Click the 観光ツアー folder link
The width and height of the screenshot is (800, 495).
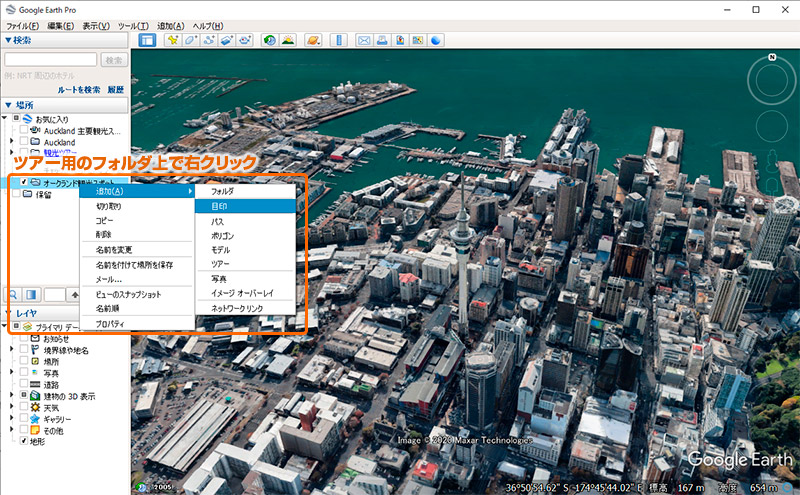(x=60, y=153)
